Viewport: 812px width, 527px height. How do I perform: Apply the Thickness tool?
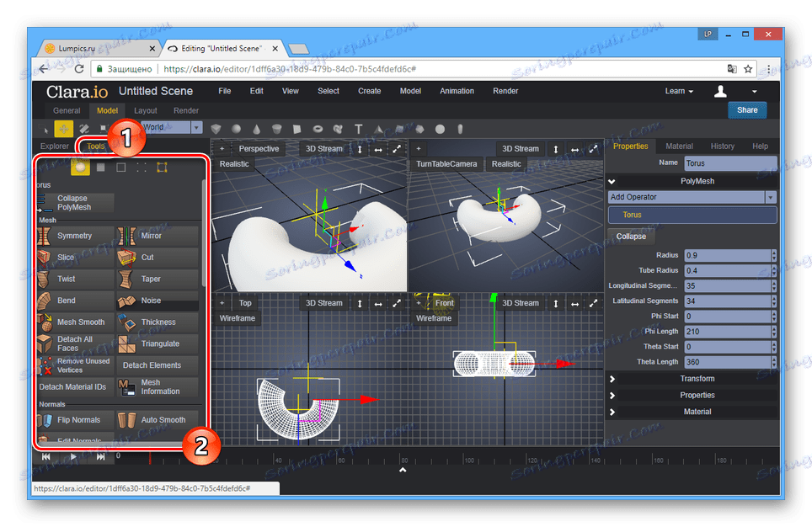(x=158, y=322)
